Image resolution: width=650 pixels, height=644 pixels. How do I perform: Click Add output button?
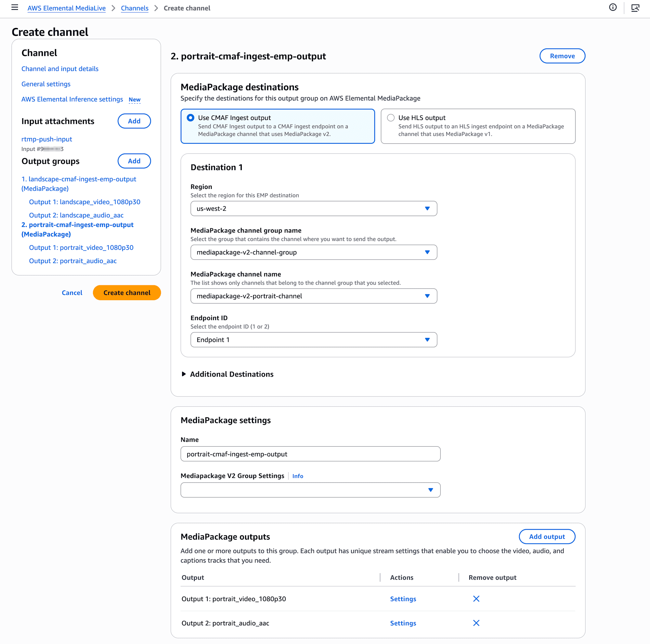click(547, 537)
